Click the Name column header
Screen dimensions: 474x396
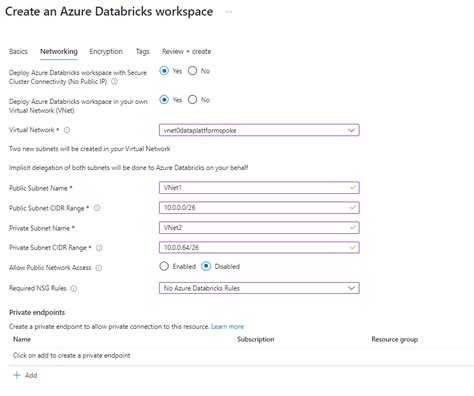click(22, 339)
